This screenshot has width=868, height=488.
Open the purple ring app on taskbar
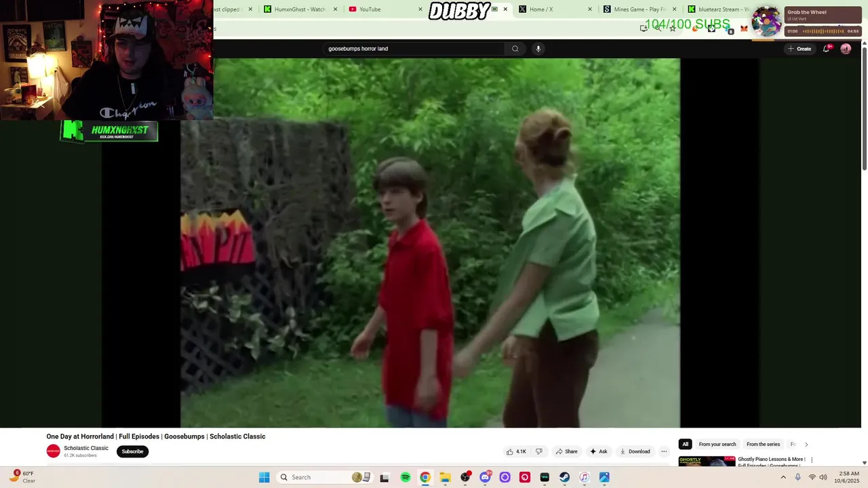(x=505, y=477)
